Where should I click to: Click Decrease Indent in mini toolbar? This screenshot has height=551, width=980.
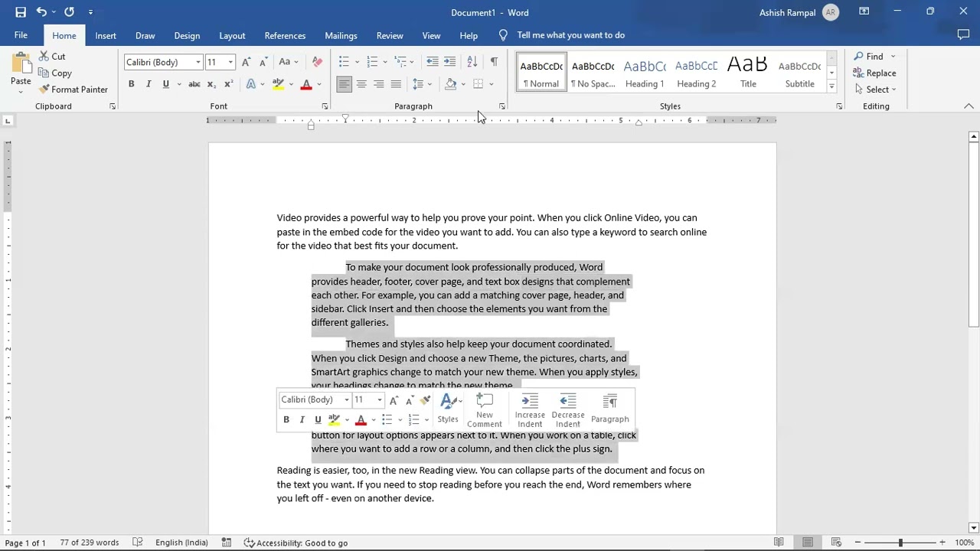(568, 411)
